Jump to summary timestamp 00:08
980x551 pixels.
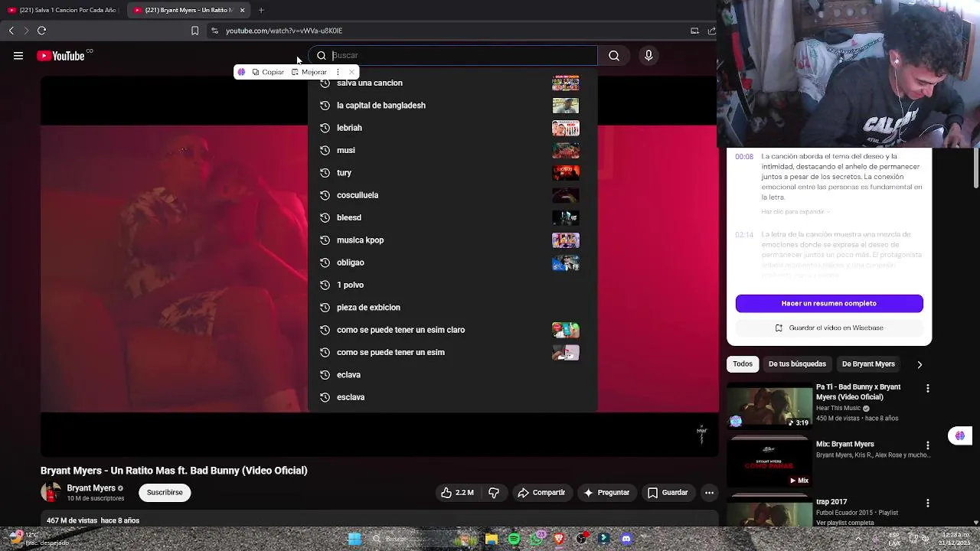click(x=744, y=156)
